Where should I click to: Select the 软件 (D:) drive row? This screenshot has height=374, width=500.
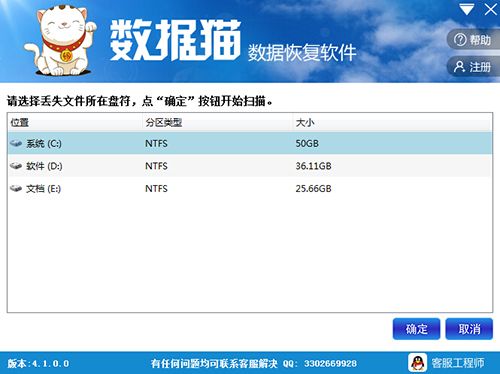tap(250, 166)
